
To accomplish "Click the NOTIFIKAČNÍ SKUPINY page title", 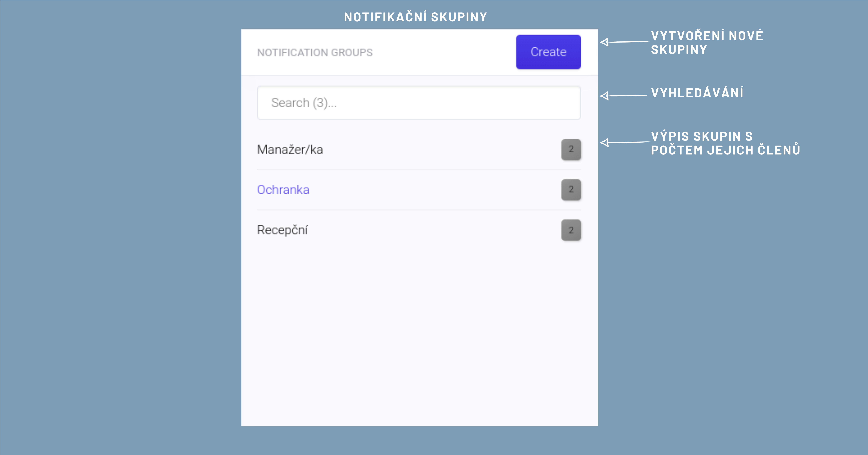I will point(415,17).
